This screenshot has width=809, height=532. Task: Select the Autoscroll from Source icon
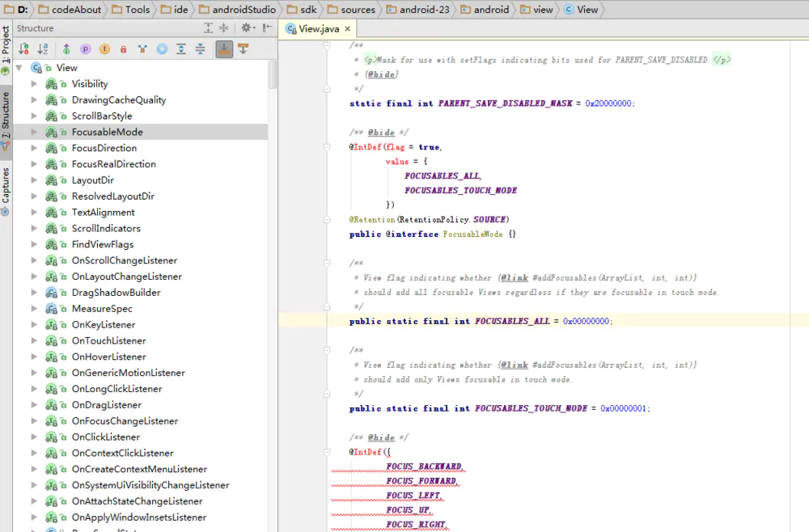point(244,49)
